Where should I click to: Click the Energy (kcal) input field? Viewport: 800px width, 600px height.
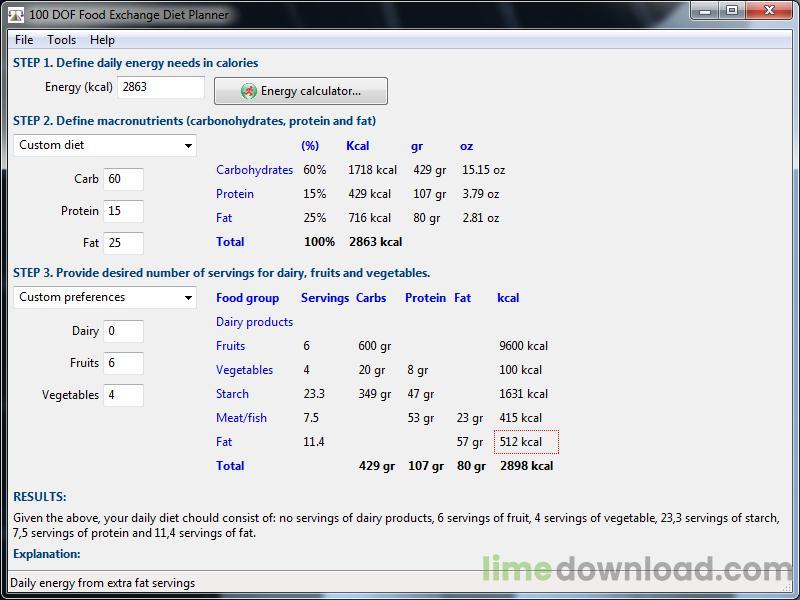(161, 87)
